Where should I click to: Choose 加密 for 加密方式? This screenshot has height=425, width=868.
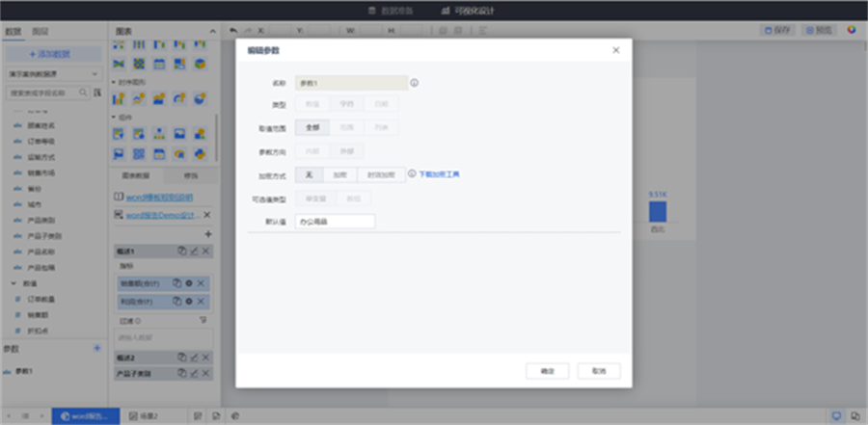point(339,174)
